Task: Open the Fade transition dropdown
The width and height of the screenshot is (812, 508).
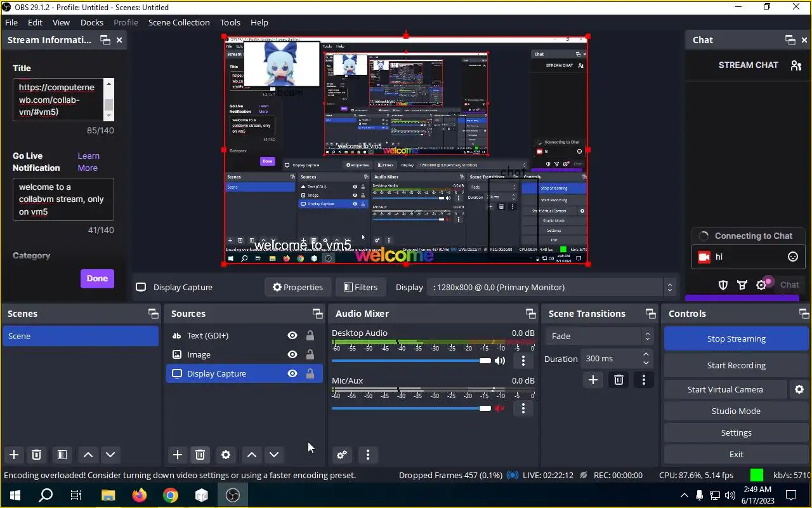Action: pyautogui.click(x=599, y=336)
